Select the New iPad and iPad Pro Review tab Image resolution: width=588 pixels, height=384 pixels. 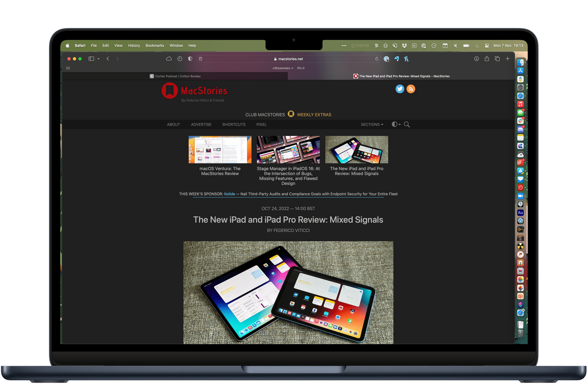[401, 76]
